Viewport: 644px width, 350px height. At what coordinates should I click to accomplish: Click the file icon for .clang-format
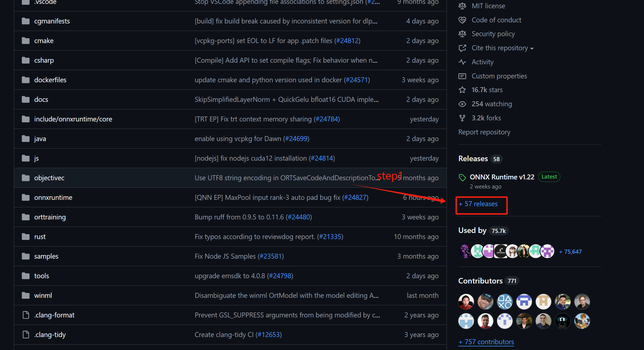coord(26,315)
